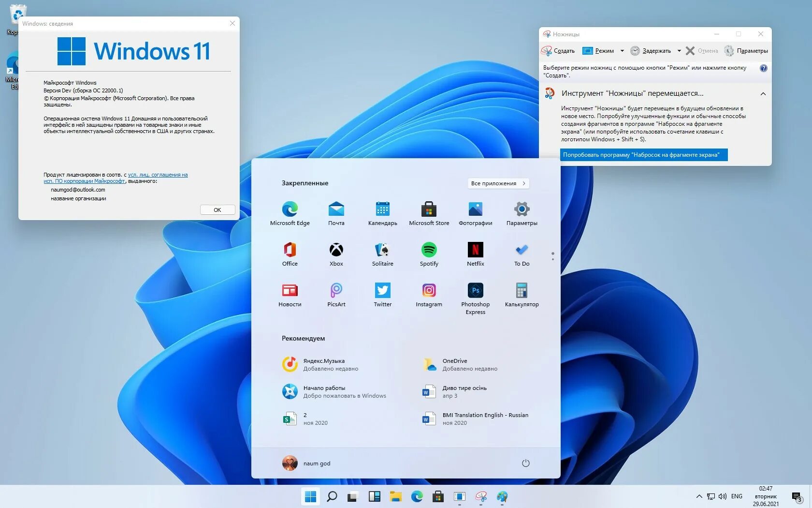812x508 pixels.
Task: Go to next page of pinned apps
Action: (x=553, y=259)
